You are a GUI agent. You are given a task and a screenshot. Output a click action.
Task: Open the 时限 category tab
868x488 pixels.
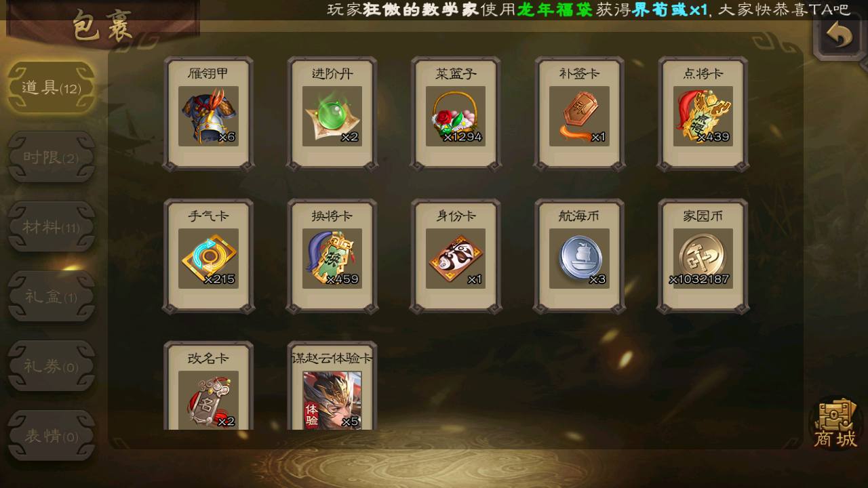tap(51, 157)
